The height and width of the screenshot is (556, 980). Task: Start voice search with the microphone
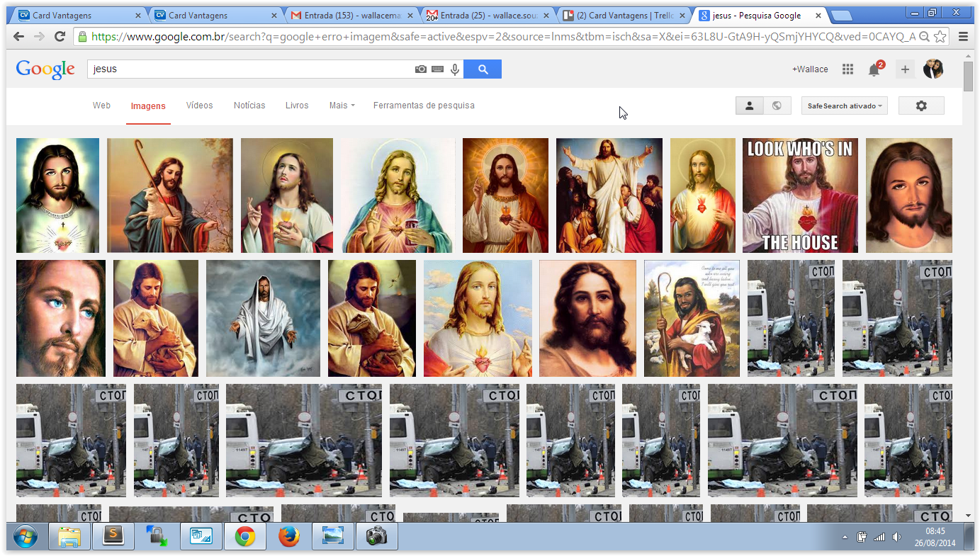pos(454,69)
